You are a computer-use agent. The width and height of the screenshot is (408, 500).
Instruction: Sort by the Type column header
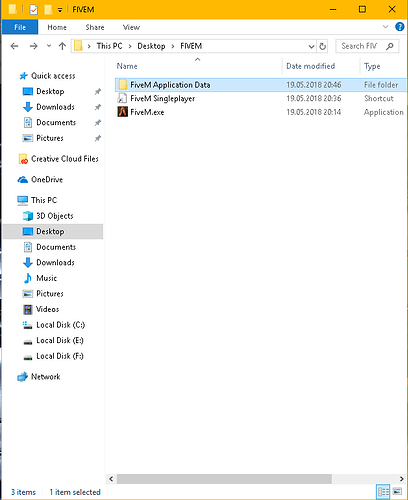point(372,66)
